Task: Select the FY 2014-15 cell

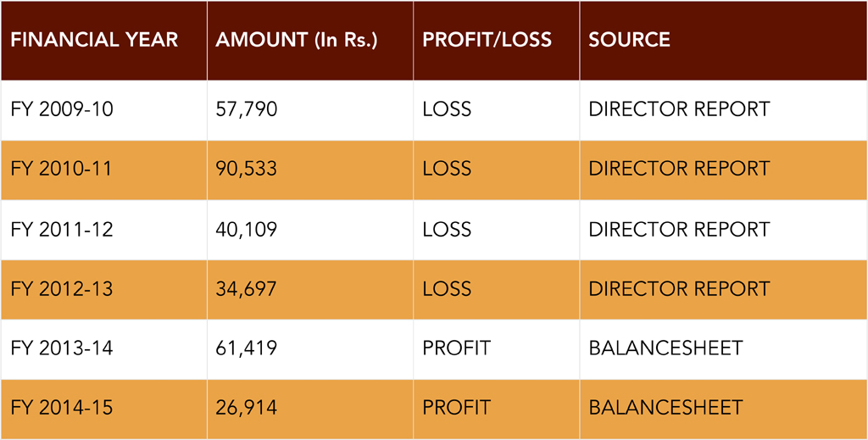Action: 62,407
